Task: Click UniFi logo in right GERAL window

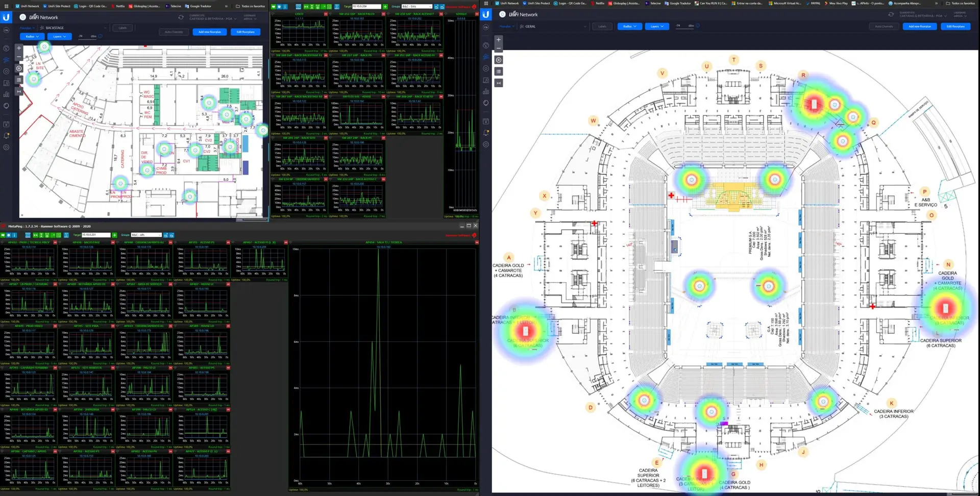Action: point(486,14)
